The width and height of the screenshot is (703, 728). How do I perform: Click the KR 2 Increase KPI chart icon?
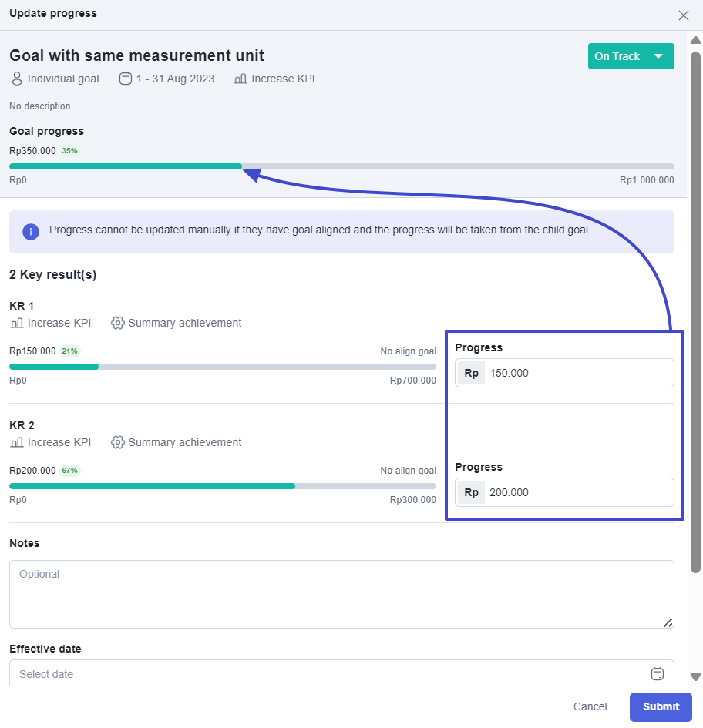pos(17,442)
